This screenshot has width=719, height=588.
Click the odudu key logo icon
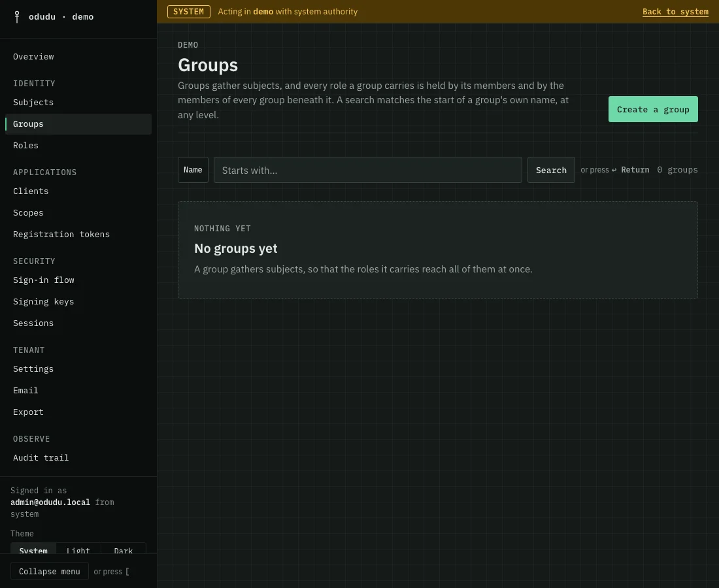pyautogui.click(x=17, y=17)
